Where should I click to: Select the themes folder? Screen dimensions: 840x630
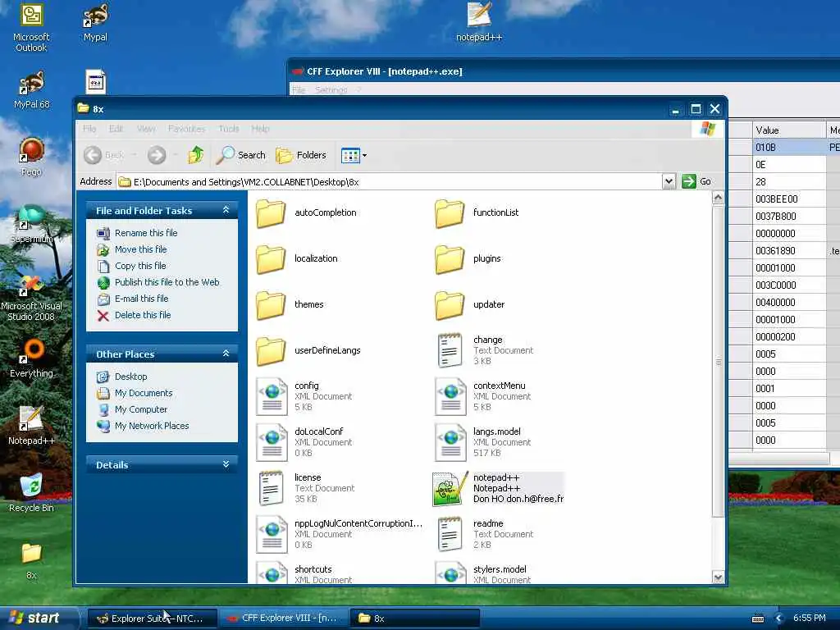[x=290, y=305]
